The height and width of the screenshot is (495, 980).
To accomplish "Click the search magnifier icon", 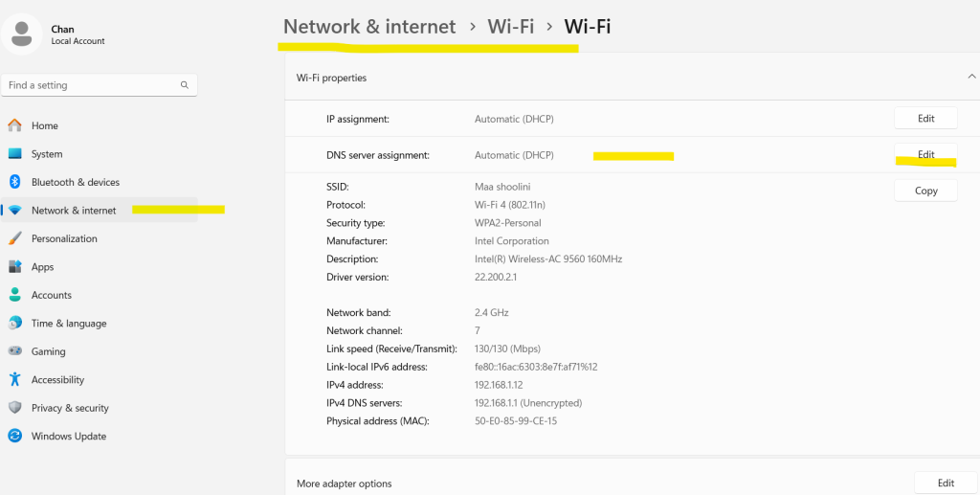I will click(185, 85).
